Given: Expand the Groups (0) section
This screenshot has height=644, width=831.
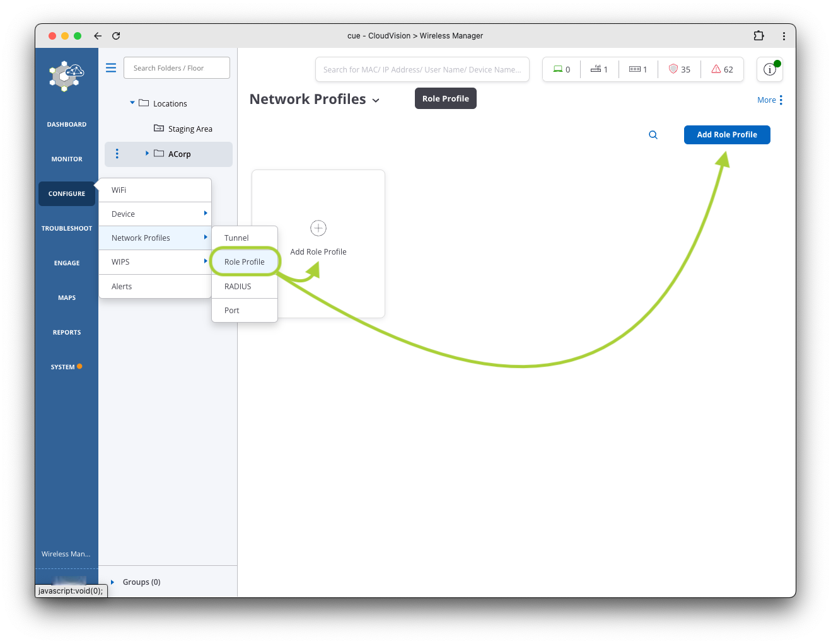Looking at the screenshot, I should pos(113,582).
